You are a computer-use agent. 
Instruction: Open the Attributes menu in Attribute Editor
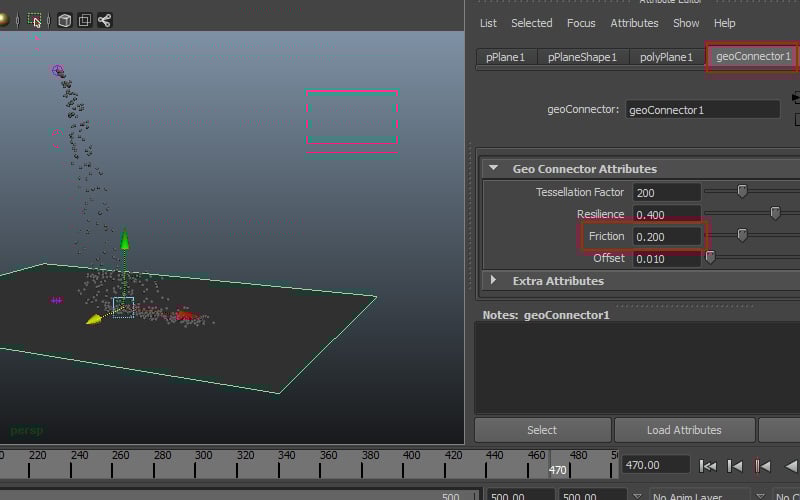click(x=634, y=23)
